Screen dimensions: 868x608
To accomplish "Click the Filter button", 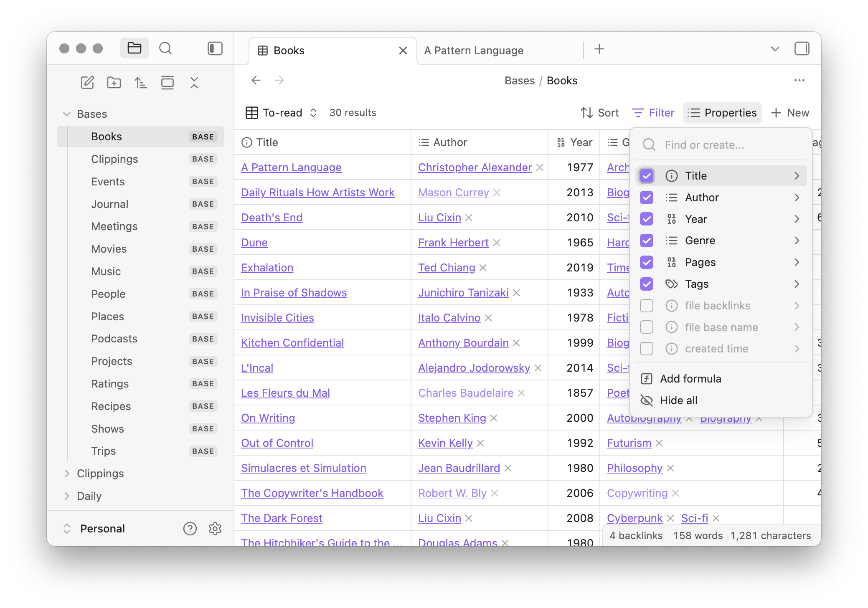I will coord(653,113).
